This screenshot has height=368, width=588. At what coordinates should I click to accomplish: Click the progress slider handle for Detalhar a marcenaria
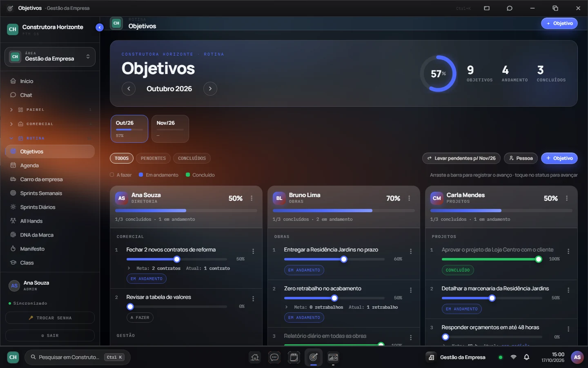(x=492, y=298)
